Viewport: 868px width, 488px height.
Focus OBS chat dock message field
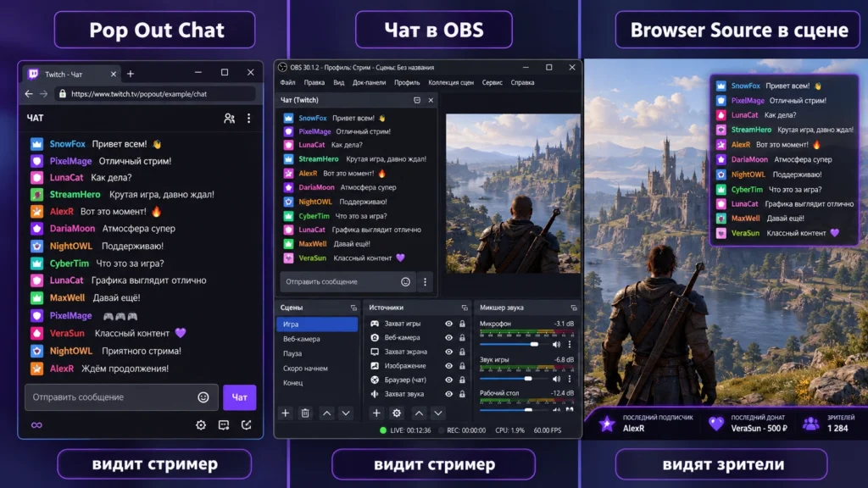coord(347,281)
